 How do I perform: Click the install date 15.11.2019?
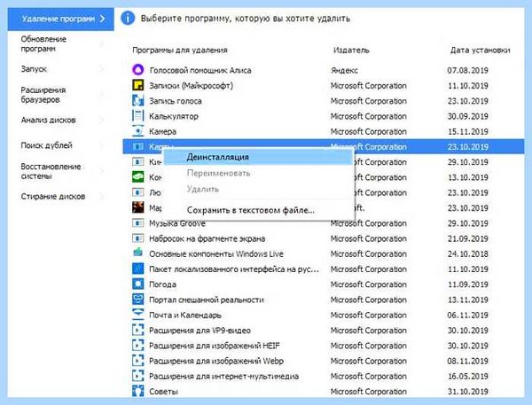click(x=467, y=131)
